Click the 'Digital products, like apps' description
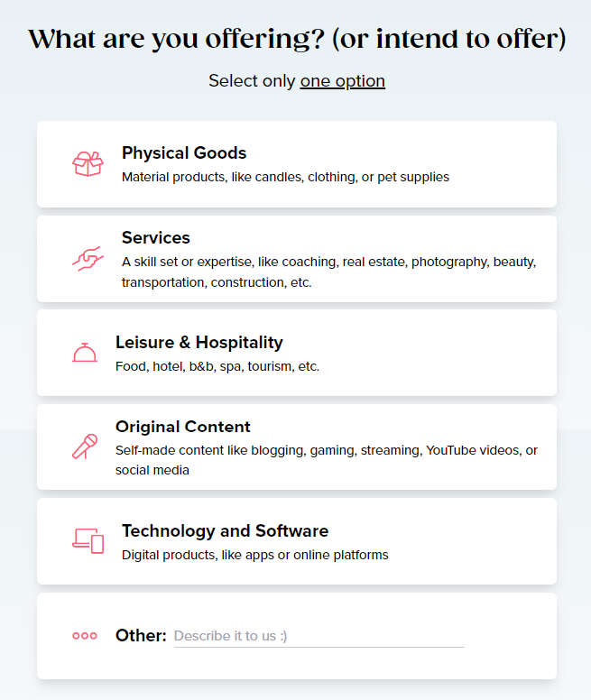 pyautogui.click(x=255, y=555)
